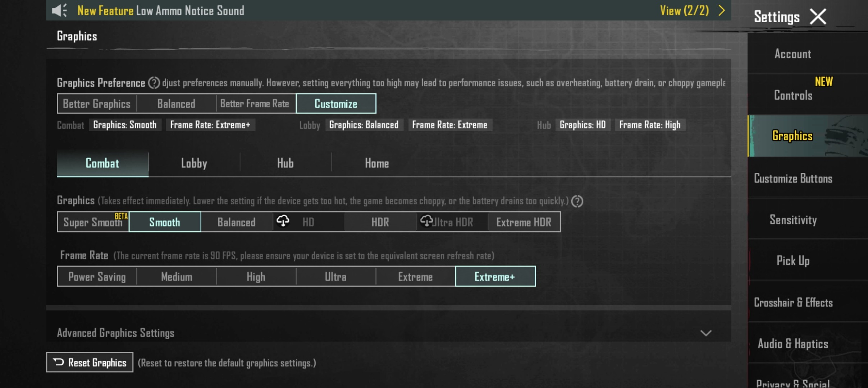
Task: Click download cloud icon on Ultra HDR
Action: coord(426,221)
